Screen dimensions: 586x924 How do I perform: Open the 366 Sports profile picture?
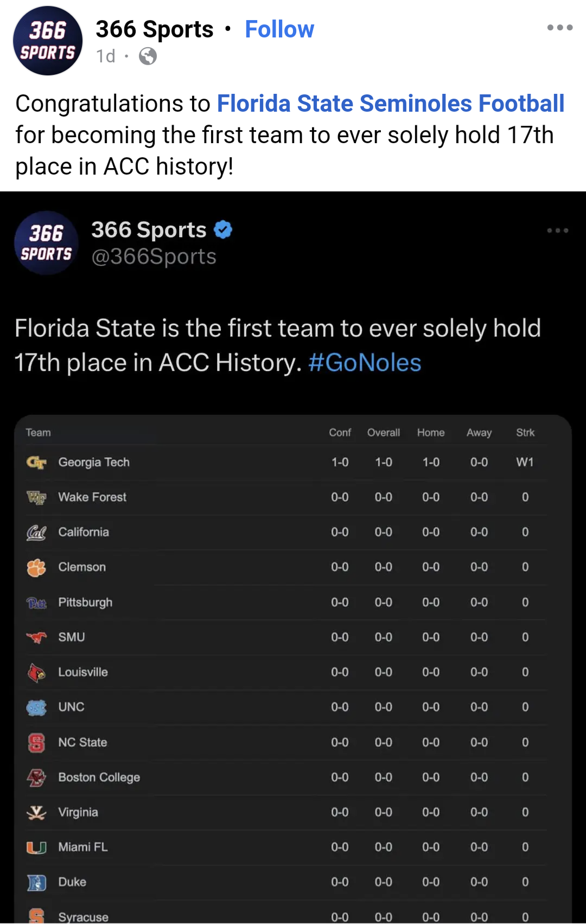pos(48,41)
